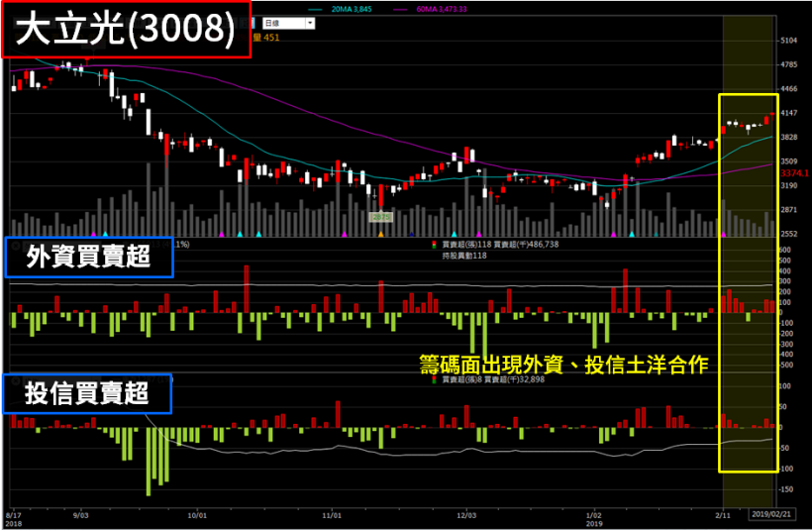Click the 10/01 date axis label
The image size is (812, 530).
197,515
